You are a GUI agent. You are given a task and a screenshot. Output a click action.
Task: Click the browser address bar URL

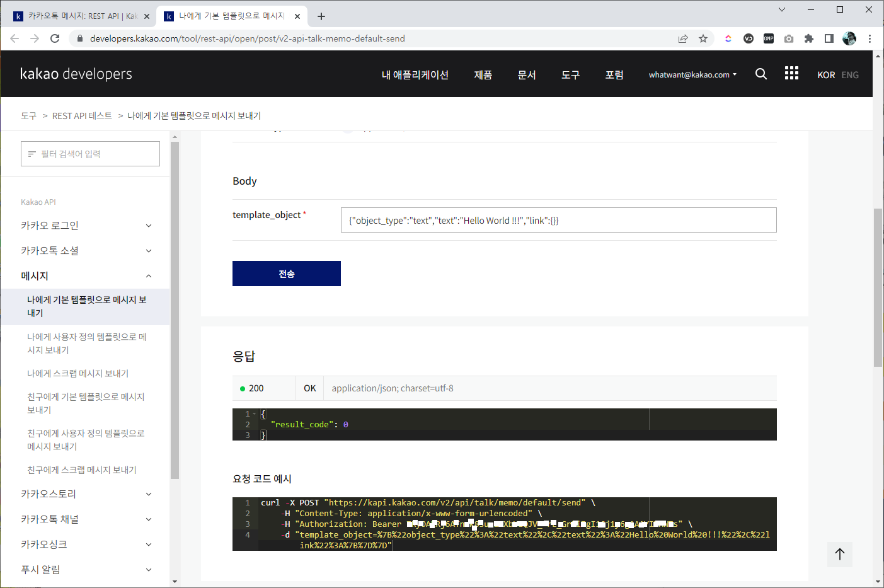tap(248, 38)
